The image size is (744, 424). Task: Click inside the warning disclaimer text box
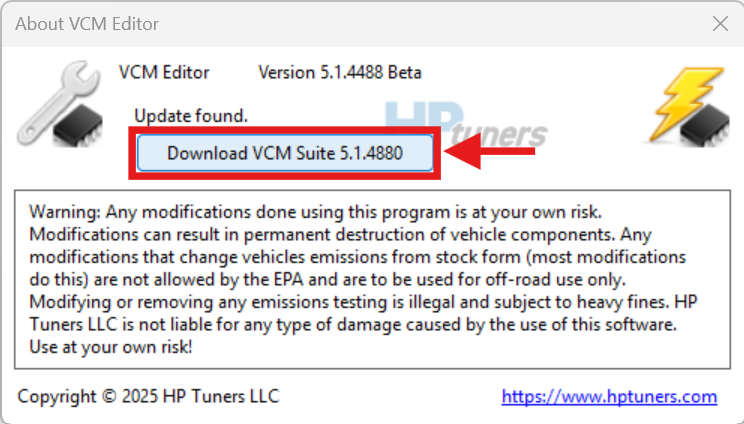(x=371, y=280)
